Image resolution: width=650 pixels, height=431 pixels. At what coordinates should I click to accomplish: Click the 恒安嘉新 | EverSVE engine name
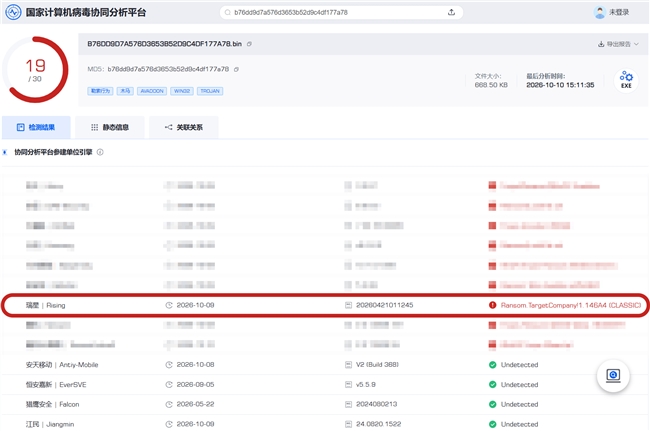coord(56,385)
